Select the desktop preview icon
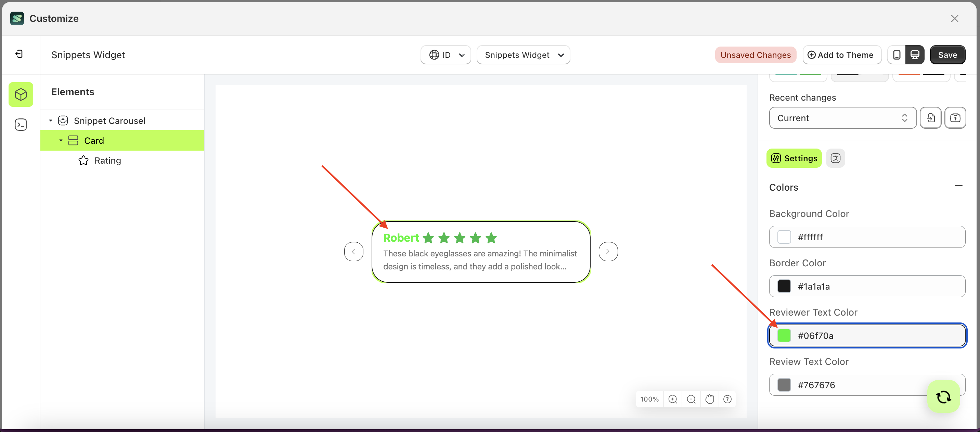 (915, 54)
